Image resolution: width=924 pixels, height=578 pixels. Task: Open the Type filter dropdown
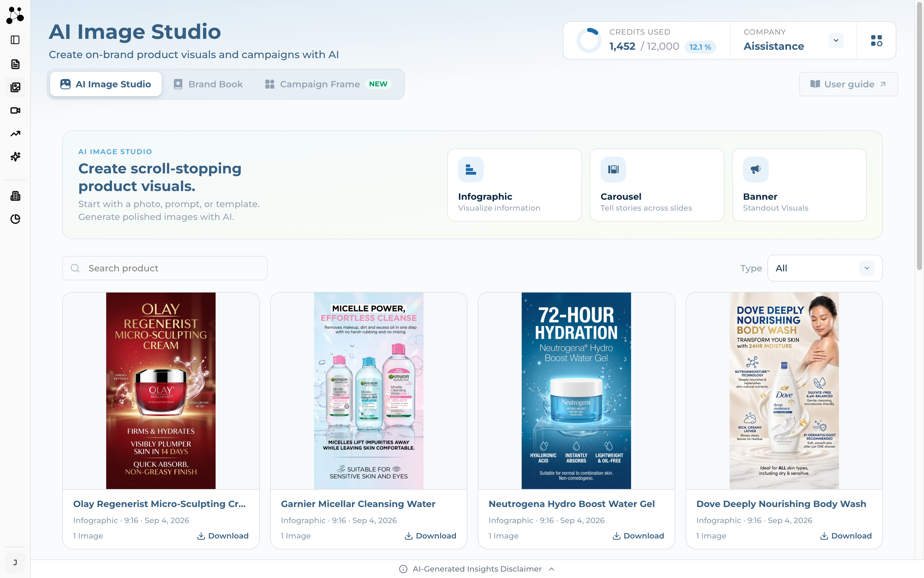click(825, 268)
